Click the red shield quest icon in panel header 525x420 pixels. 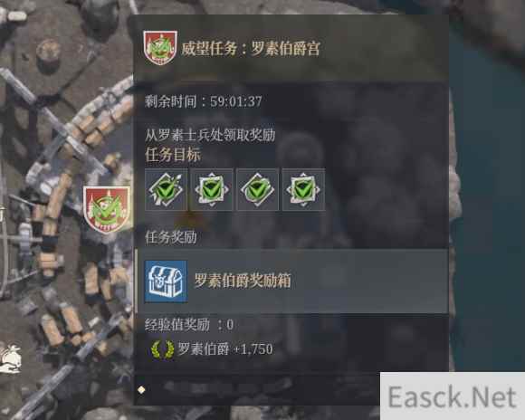[160, 48]
